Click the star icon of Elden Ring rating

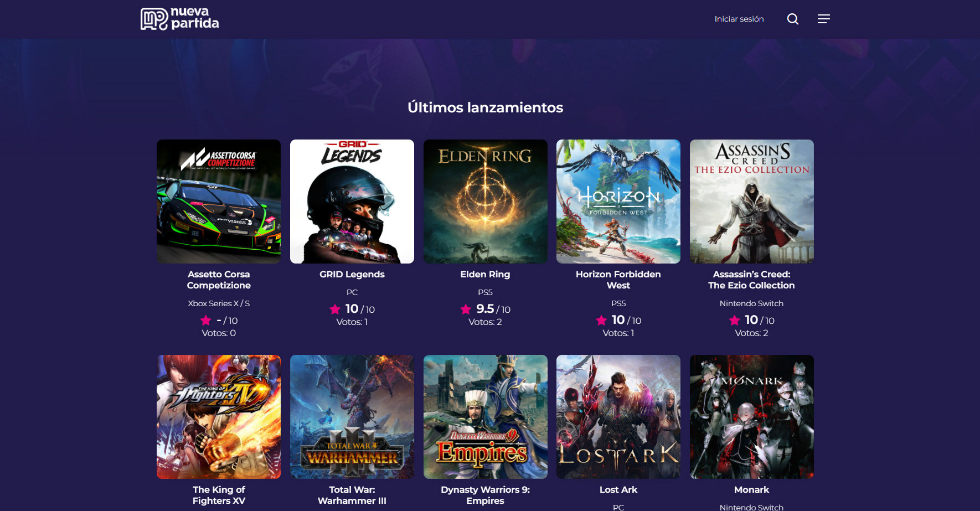coord(466,309)
